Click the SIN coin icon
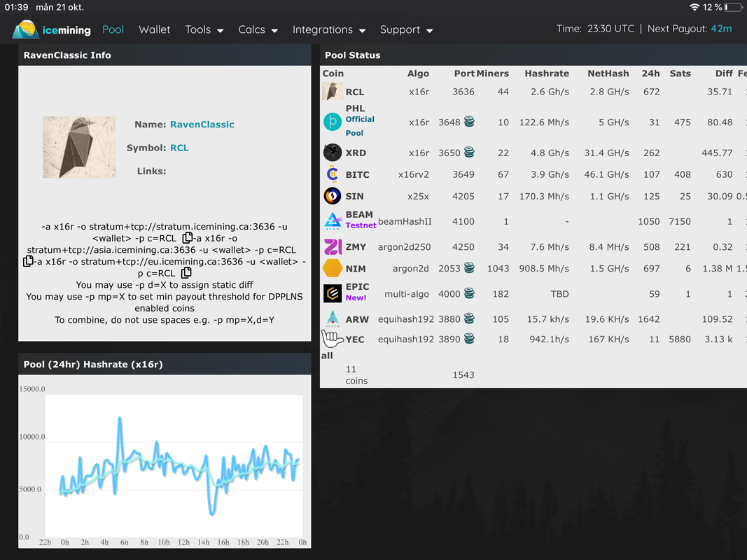 click(x=332, y=196)
